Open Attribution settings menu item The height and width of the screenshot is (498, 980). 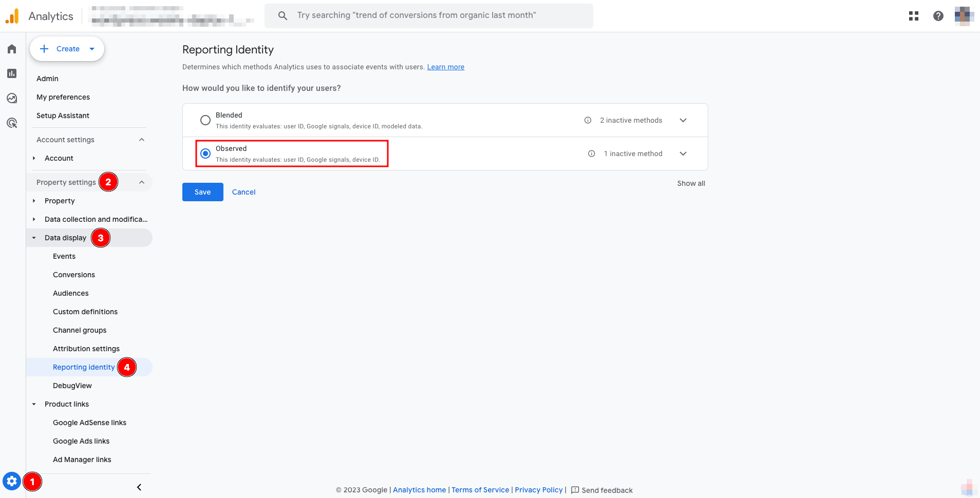click(86, 349)
